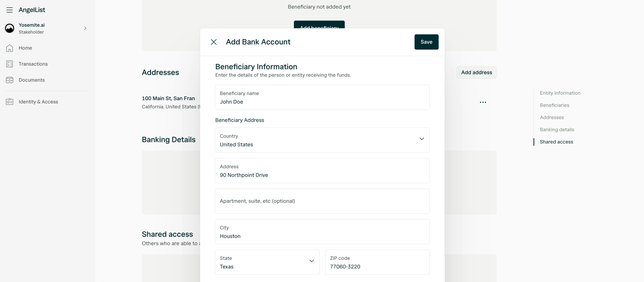Click the AngelList logo

pos(32,10)
